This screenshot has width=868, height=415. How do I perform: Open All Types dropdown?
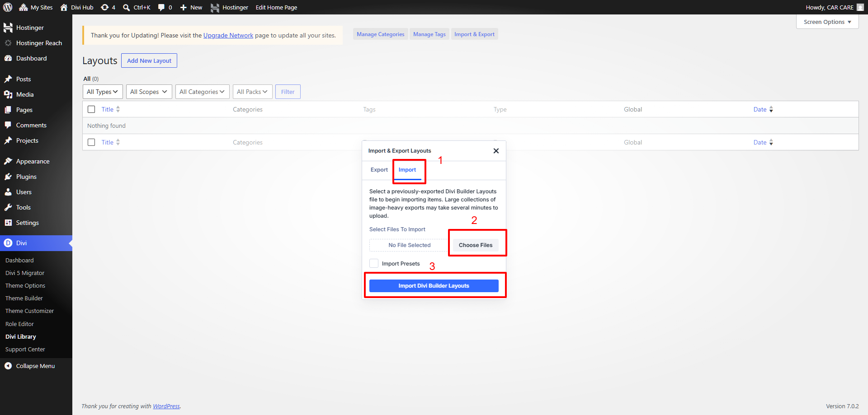click(x=103, y=92)
